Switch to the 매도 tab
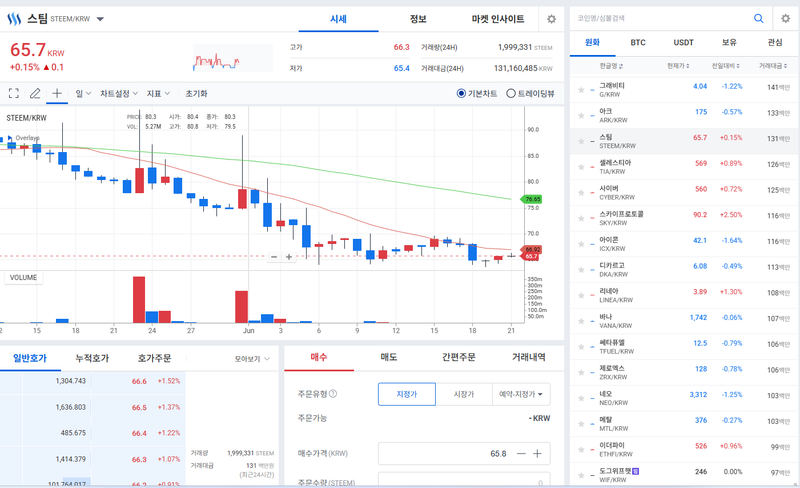This screenshot has height=488, width=800. [x=389, y=357]
